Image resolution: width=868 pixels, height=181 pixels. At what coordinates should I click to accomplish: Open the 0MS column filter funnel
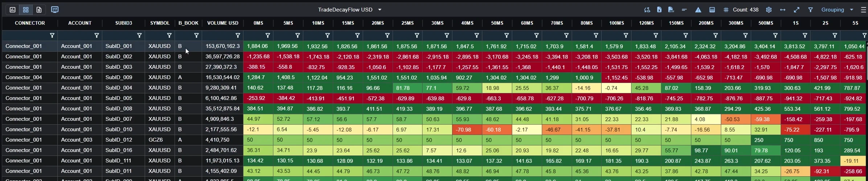(268, 35)
